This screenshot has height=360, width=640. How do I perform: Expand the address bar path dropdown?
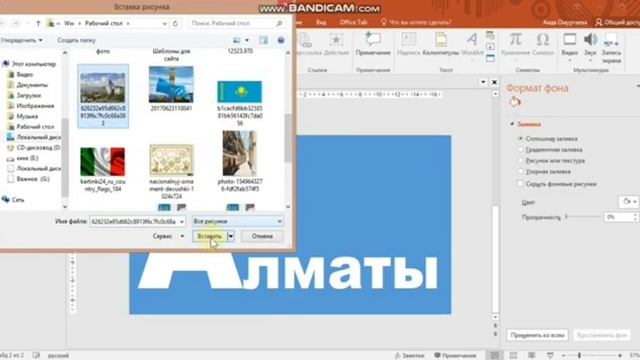coord(164,24)
